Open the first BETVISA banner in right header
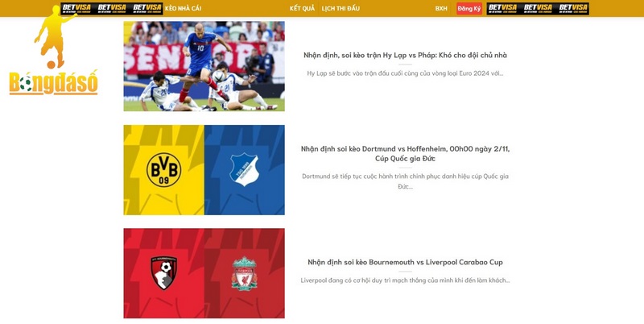Image resolution: width=644 pixels, height=324 pixels. click(502, 9)
